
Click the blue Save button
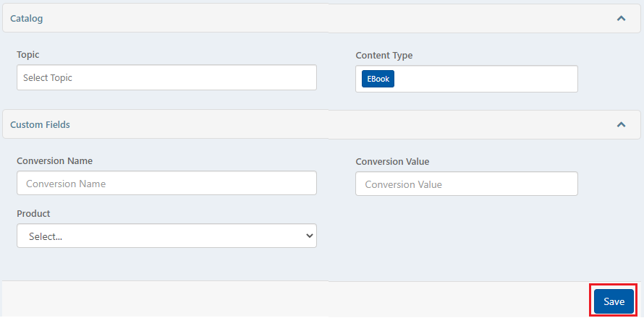(614, 301)
